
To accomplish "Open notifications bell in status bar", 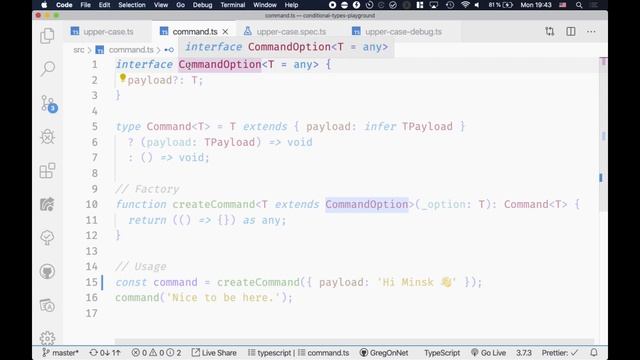I will (x=594, y=352).
